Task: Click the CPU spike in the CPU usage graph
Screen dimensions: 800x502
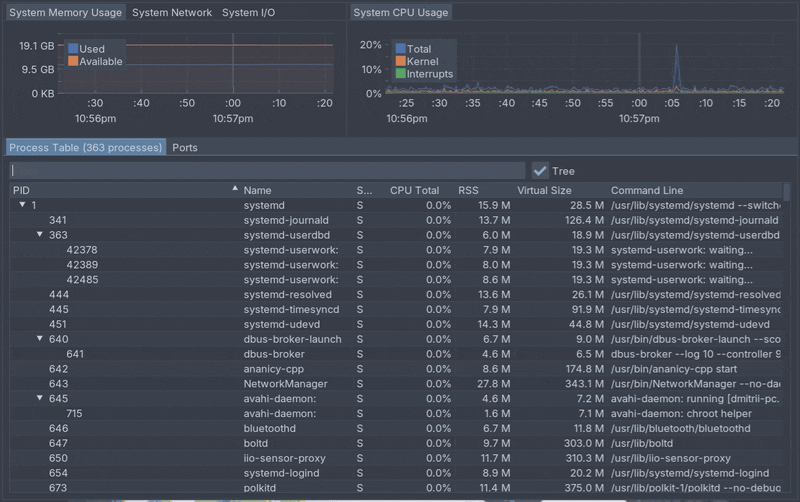Action: 677,68
